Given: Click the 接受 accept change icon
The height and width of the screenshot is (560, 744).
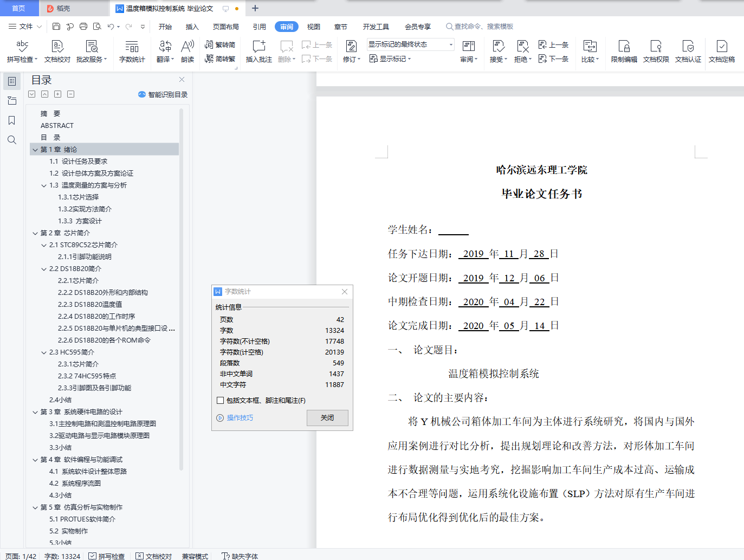Looking at the screenshot, I should (498, 52).
